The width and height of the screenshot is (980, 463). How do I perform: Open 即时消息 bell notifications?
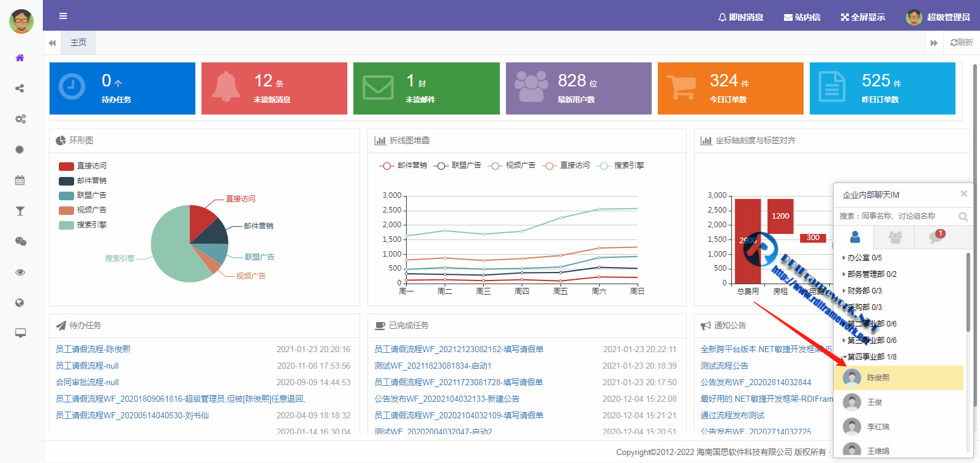[741, 17]
